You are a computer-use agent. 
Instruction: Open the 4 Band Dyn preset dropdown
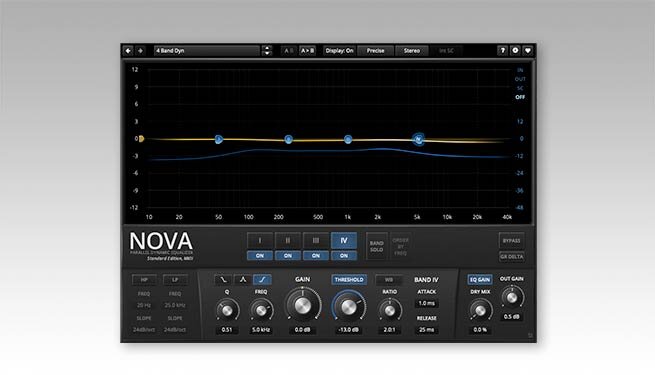coord(206,51)
